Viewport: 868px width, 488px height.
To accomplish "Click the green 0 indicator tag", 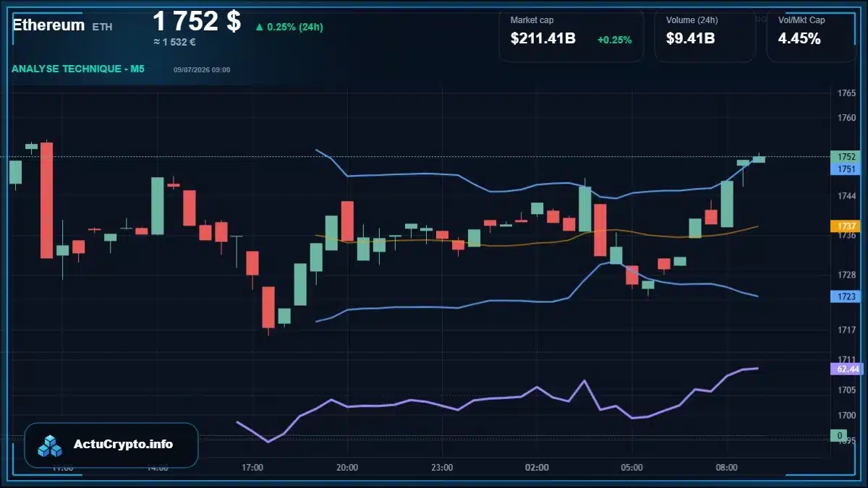I will point(839,435).
